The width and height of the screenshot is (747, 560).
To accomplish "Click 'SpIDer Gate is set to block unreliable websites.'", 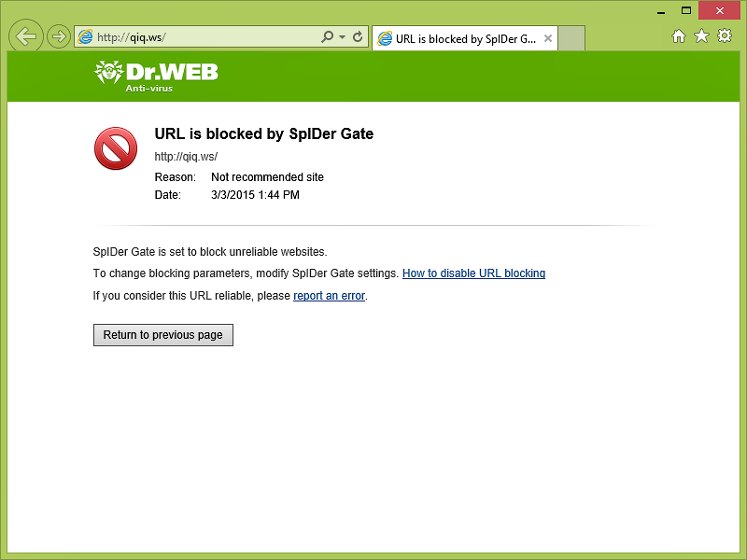I will (x=210, y=252).
